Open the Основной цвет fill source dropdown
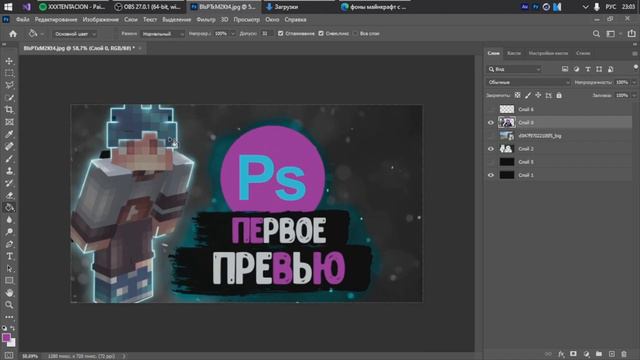The height and width of the screenshot is (360, 640). (x=74, y=34)
